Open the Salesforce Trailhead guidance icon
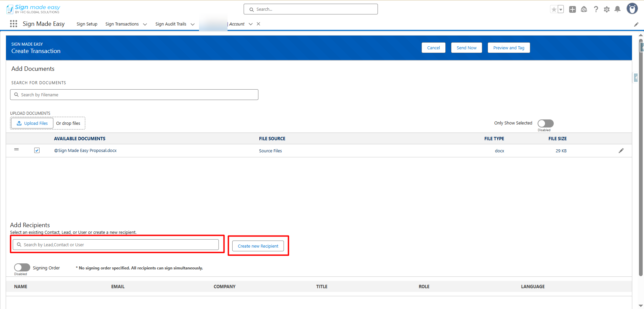The height and width of the screenshot is (309, 644). pos(584,9)
